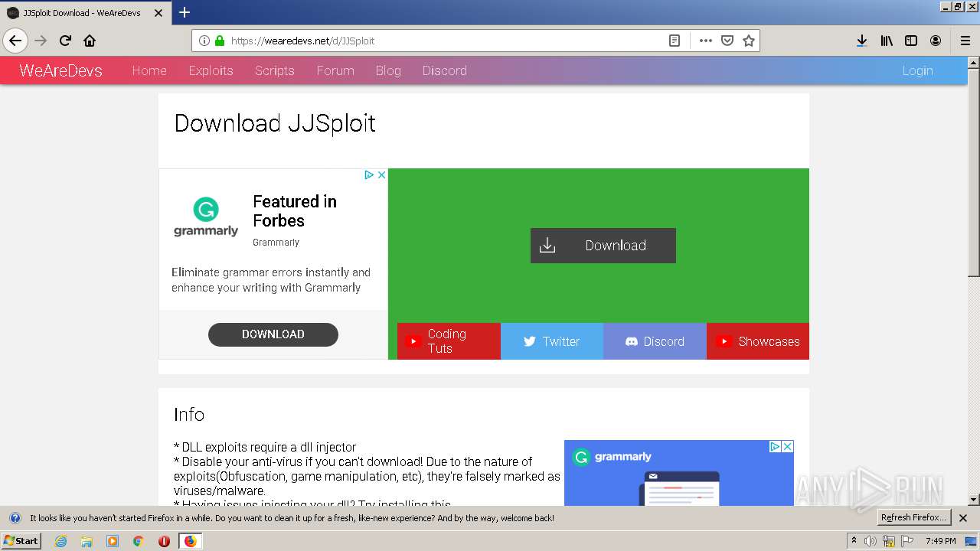Screen dimensions: 980x551
Task: Click the forward navigation arrow
Action: click(41, 41)
